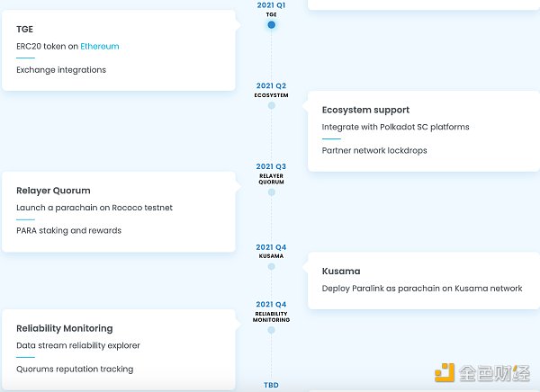Select Deploy Paralink as parachain text
This screenshot has height=392, width=540.
422,289
